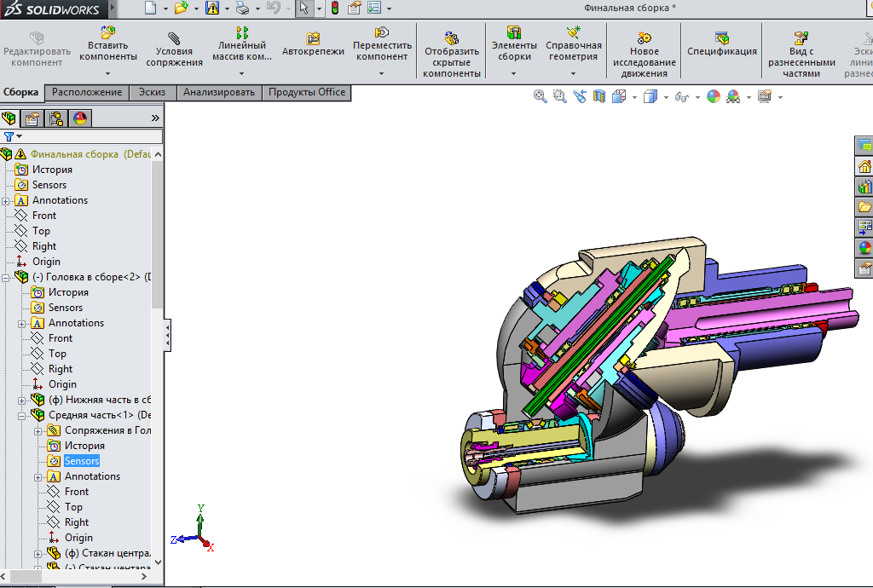This screenshot has width=873, height=588.
Task: Click the New document icon
Action: point(150,8)
